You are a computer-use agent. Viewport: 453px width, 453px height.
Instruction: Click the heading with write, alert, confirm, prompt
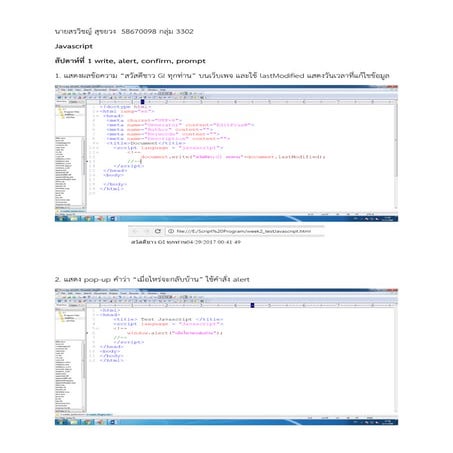130,61
